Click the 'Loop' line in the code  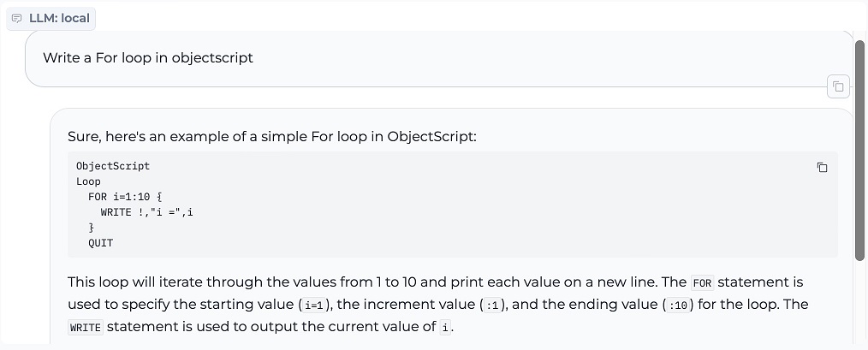[x=88, y=181]
